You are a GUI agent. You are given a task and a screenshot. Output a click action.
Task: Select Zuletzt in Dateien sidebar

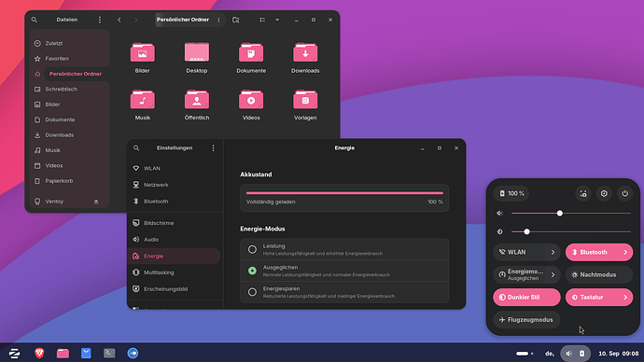(x=69, y=43)
